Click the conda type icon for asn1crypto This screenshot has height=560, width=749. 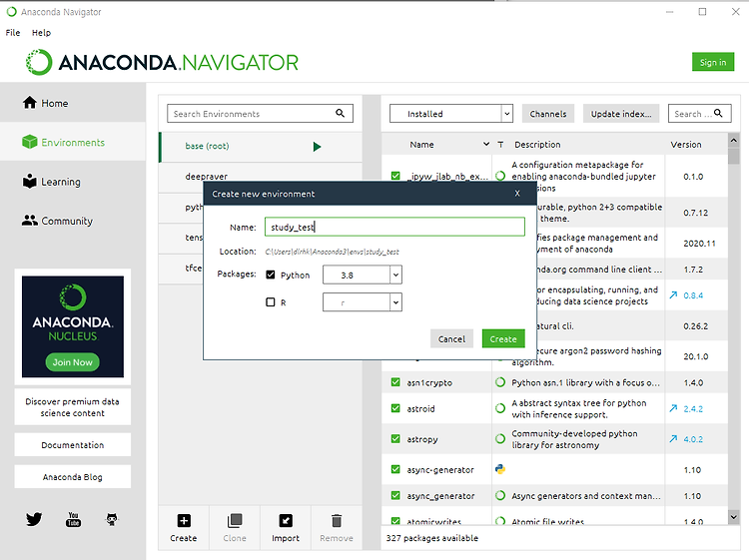pos(500,382)
